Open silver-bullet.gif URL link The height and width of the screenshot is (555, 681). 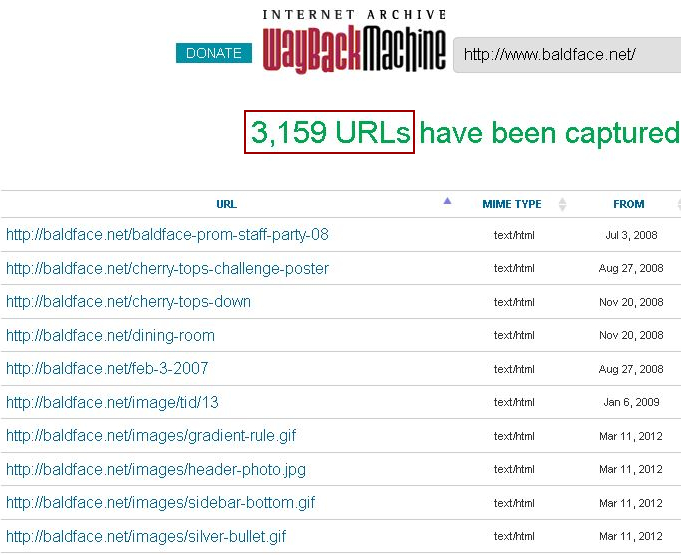pyautogui.click(x=146, y=536)
